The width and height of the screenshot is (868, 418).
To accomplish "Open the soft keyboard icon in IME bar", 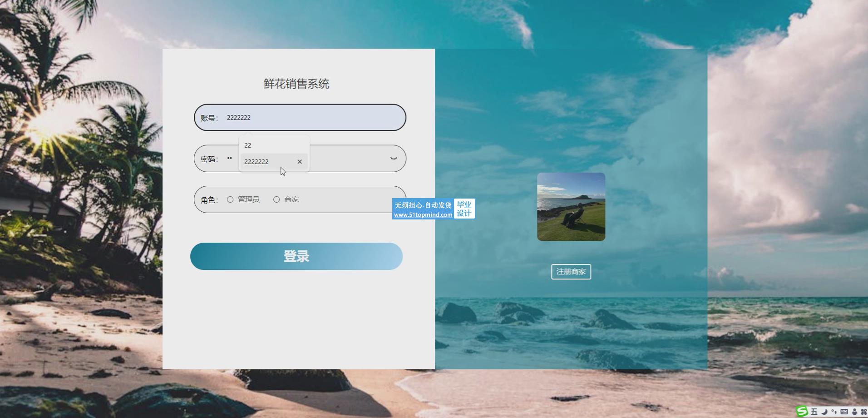I will pyautogui.click(x=844, y=412).
